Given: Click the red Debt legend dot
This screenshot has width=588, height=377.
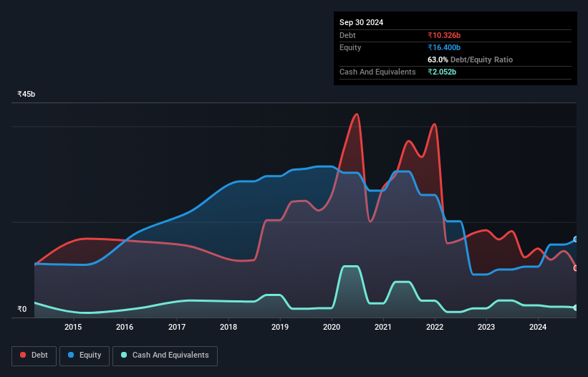Looking at the screenshot, I should coord(23,355).
